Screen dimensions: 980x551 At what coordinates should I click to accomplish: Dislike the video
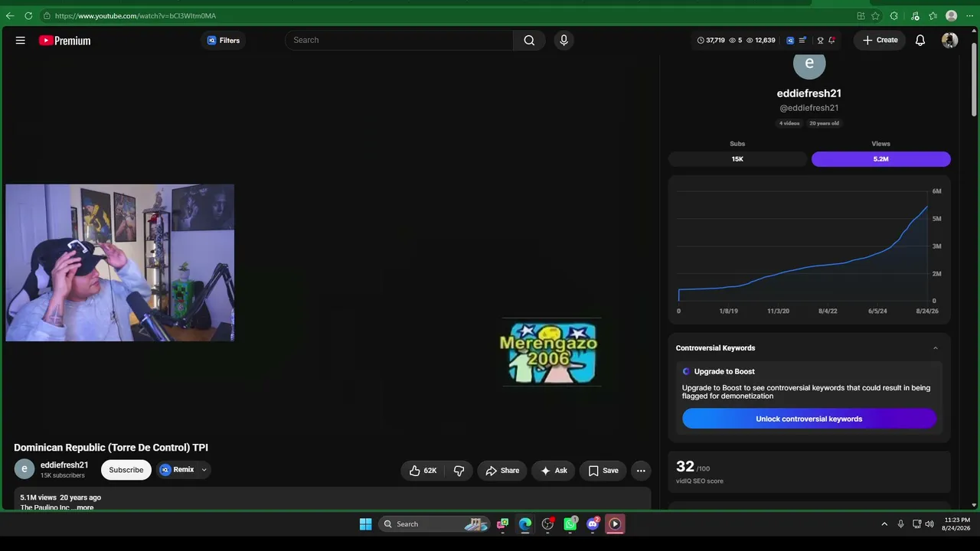click(459, 471)
